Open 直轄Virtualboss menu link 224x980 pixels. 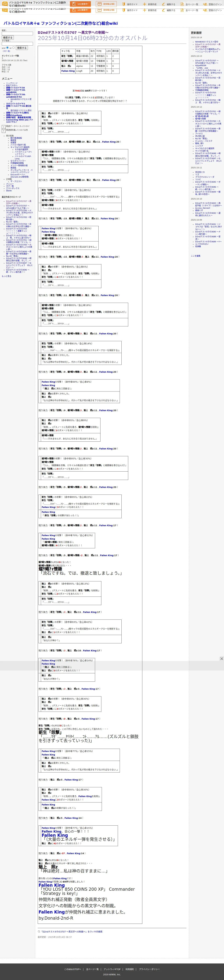tap(14, 115)
